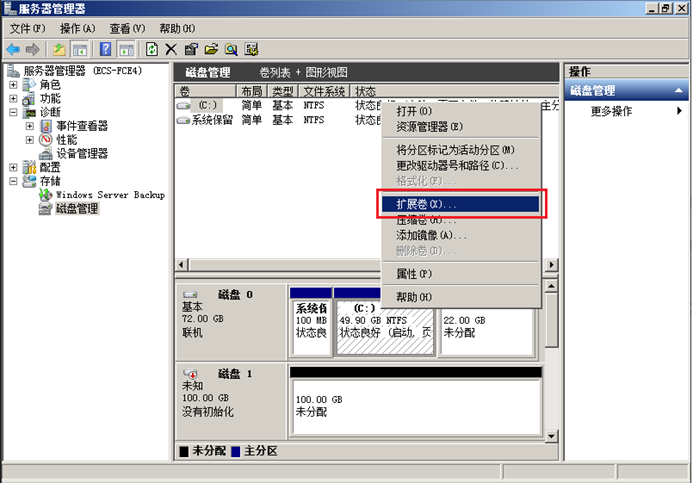Select the 配置 node in tree
Viewport: 693px width, 483px height.
[50, 167]
